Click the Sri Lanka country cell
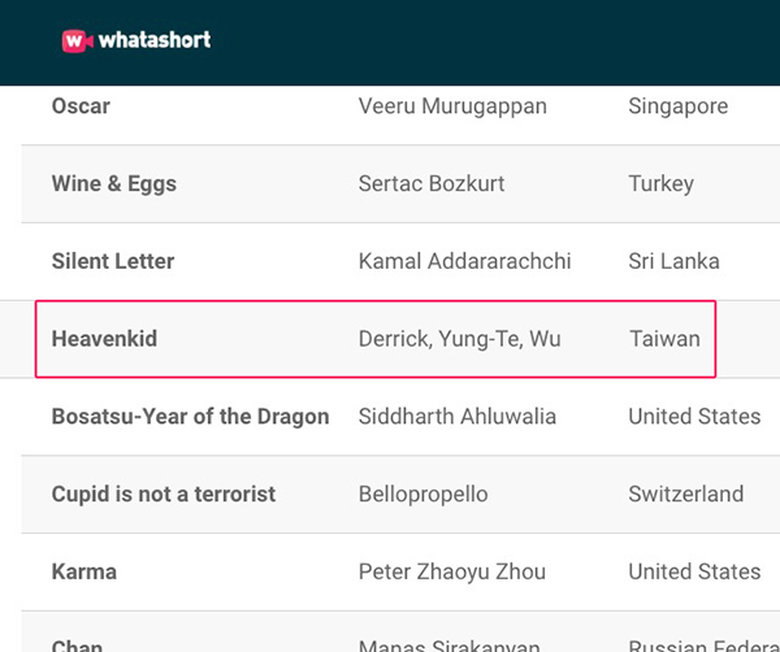 (x=673, y=262)
